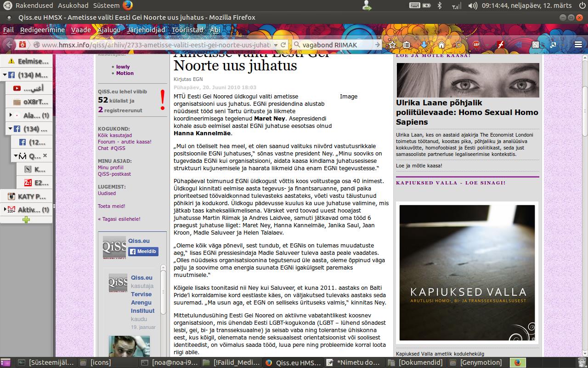588x368 pixels.
Task: Click the S extension toolbar icon
Action: (x=536, y=45)
